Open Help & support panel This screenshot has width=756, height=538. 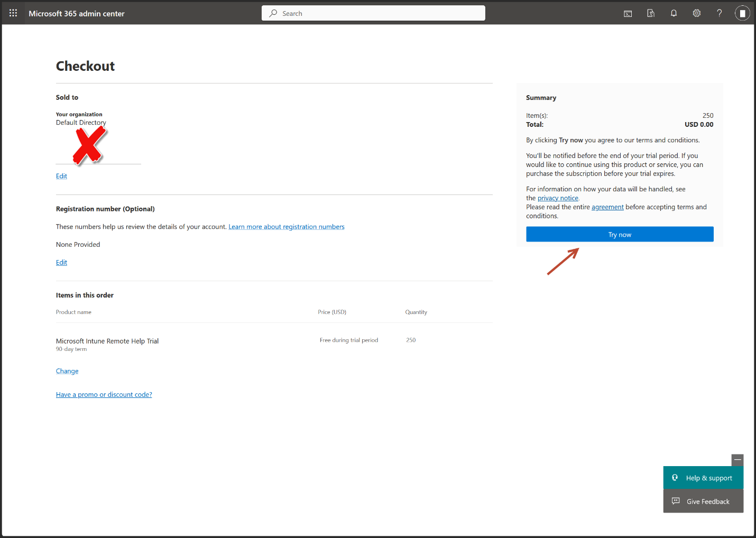tap(703, 478)
